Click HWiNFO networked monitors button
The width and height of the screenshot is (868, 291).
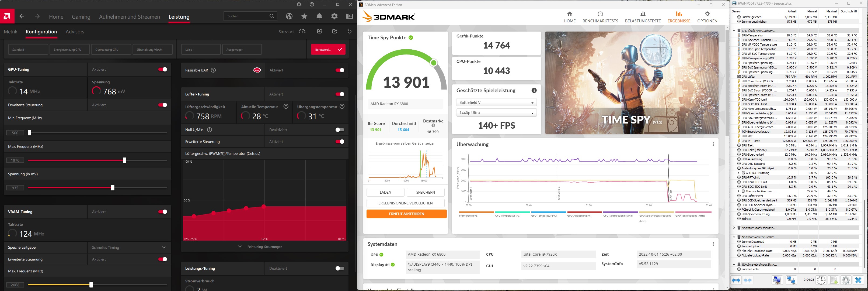[x=791, y=280]
